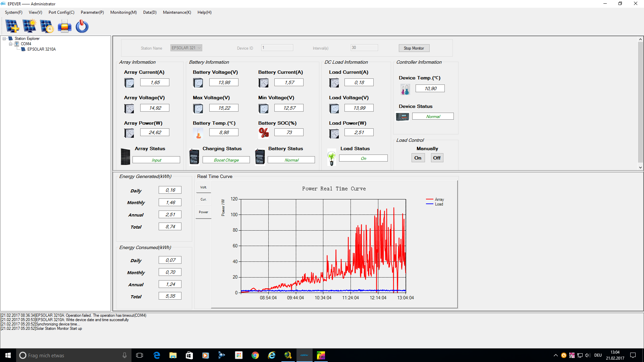Click the Battery SOC percent icon

coord(264,133)
